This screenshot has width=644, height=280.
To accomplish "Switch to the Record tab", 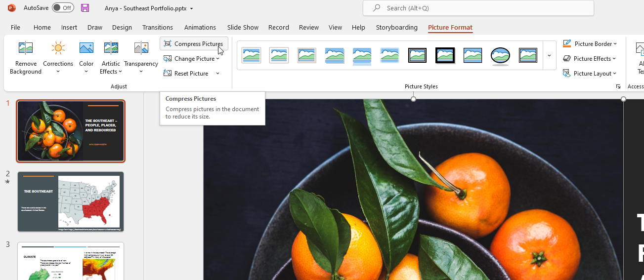I will (279, 27).
